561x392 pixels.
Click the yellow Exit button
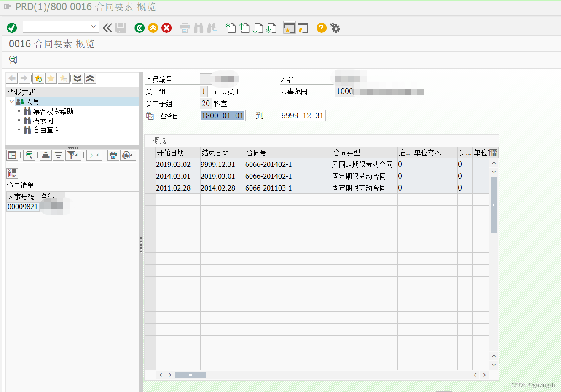tap(153, 28)
